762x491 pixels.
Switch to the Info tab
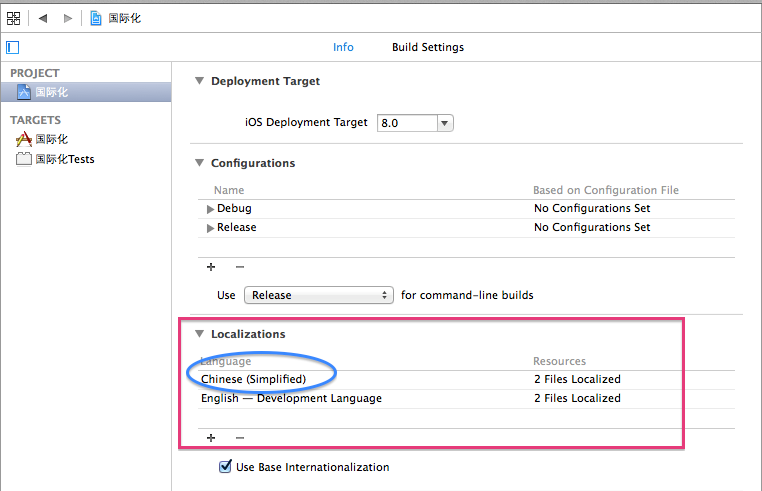click(x=343, y=47)
